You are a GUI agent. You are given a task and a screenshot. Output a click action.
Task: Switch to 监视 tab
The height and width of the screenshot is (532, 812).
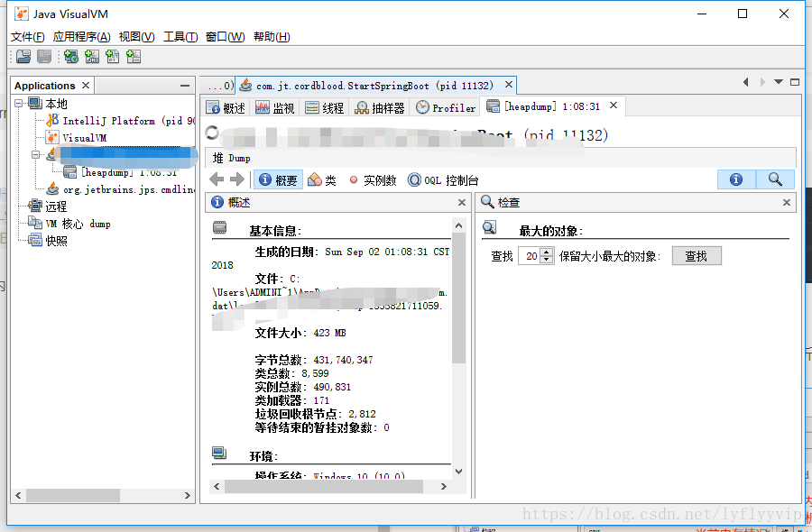[x=275, y=107]
